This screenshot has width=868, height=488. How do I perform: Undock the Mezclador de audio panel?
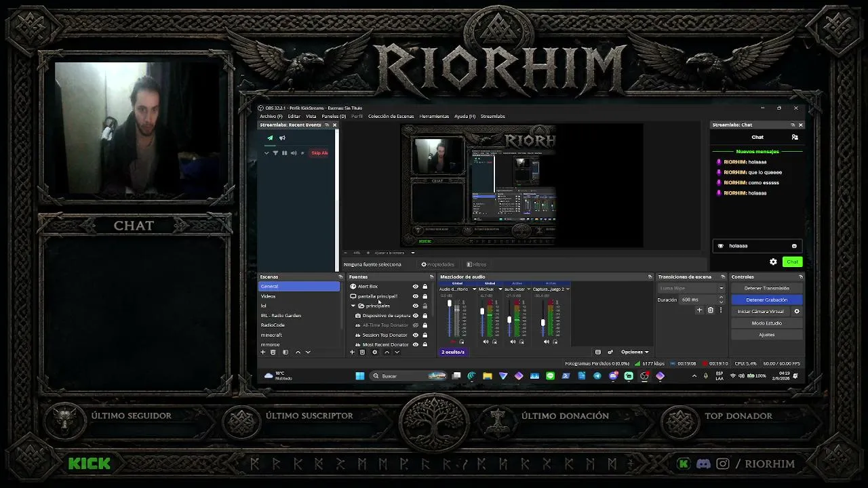[650, 277]
